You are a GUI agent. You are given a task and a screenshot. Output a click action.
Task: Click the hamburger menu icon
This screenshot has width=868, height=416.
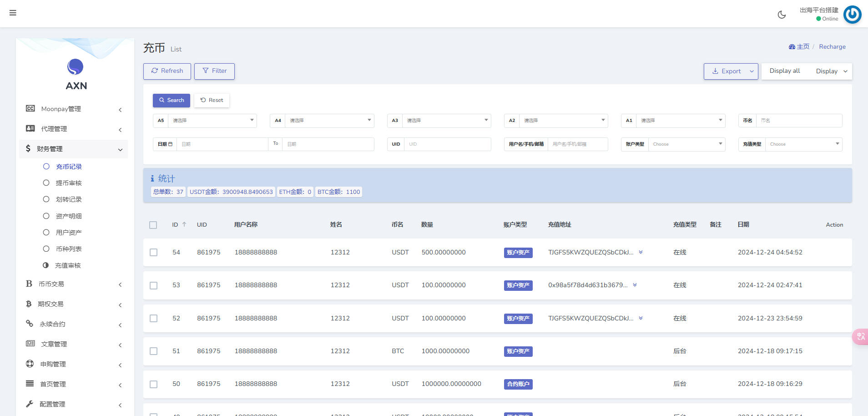coord(13,13)
